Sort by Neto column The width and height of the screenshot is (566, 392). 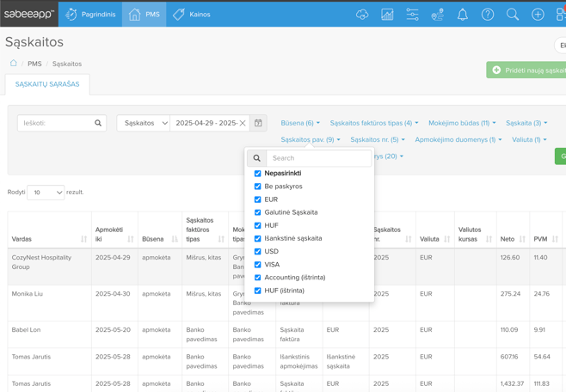click(522, 239)
